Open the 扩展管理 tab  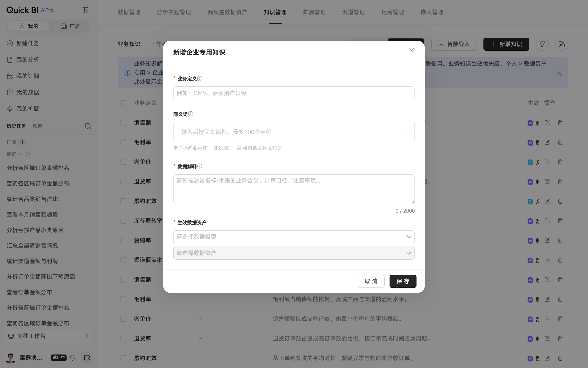(x=314, y=12)
